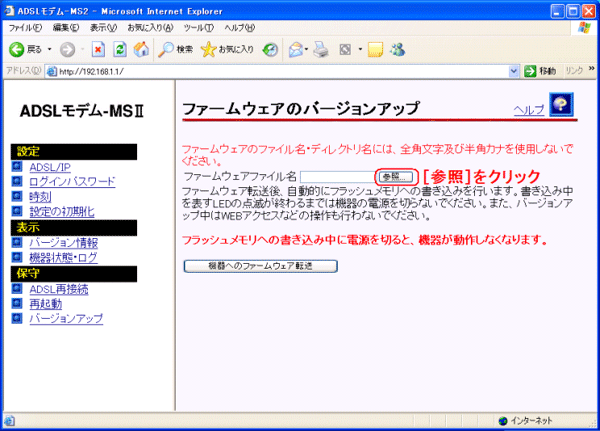Click the 再起動 link in sidebar
Viewport: 600px width, 431px height.
point(46,304)
